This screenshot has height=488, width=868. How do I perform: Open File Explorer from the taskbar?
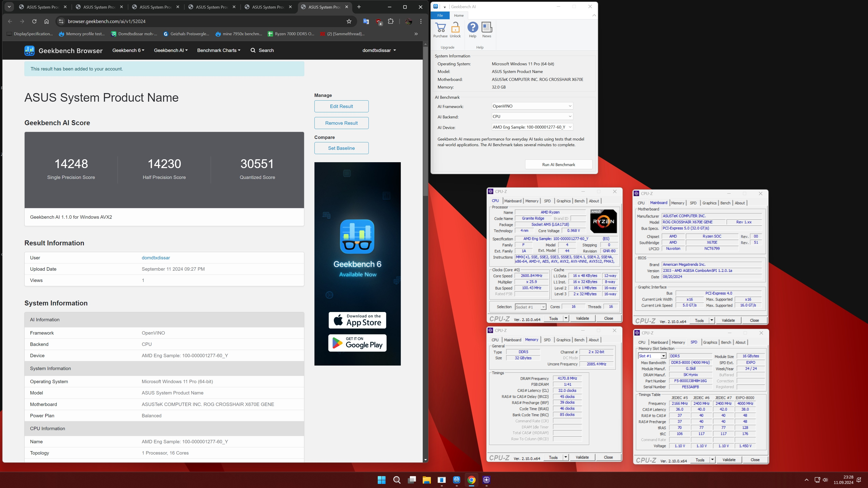(x=427, y=480)
